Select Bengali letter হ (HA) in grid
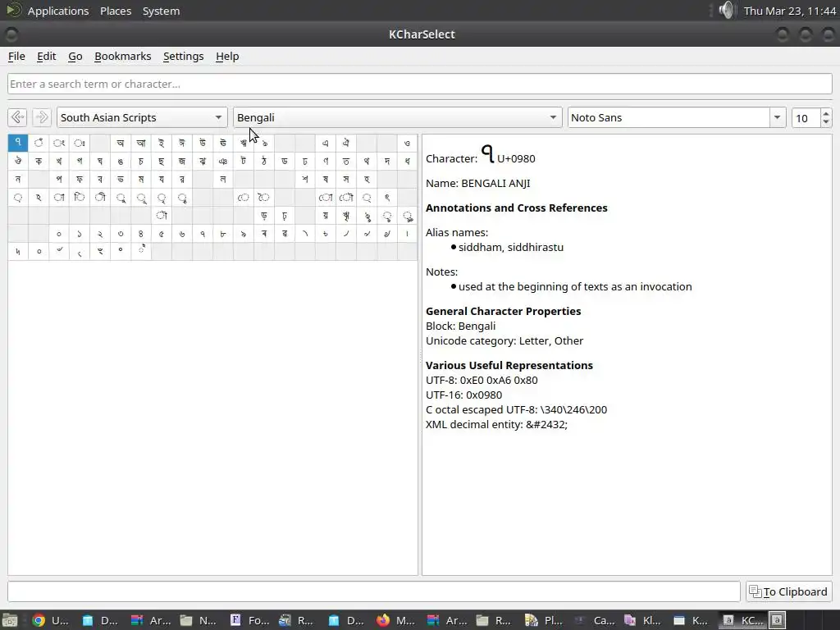 367,180
